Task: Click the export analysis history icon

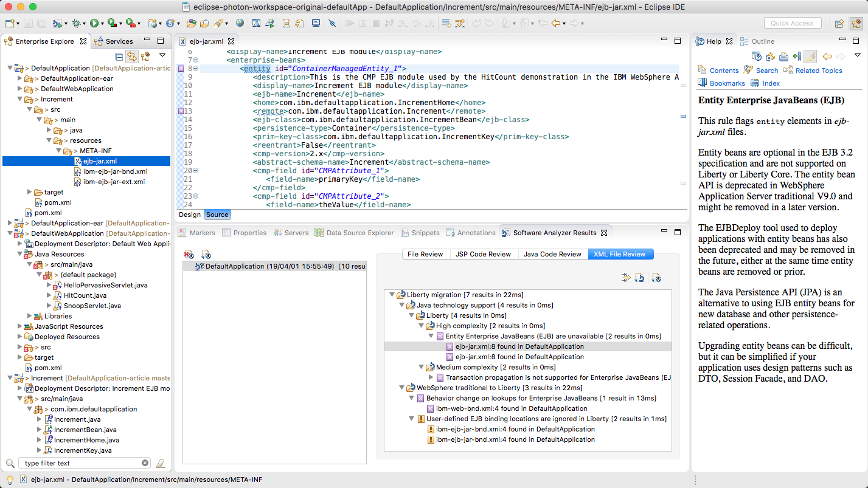Action: pos(206,254)
